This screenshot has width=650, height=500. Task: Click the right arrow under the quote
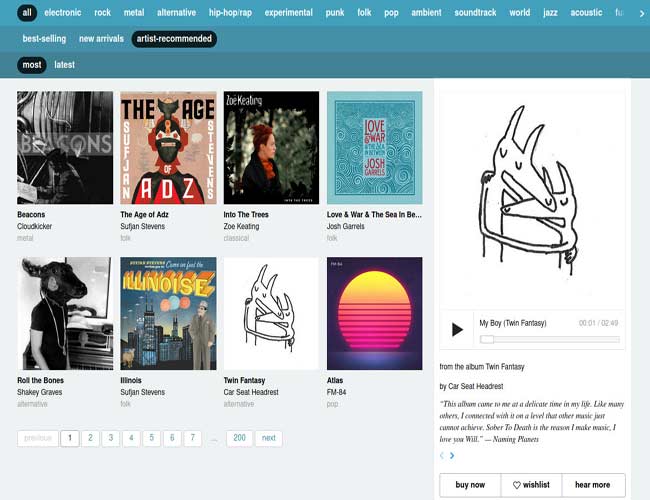point(452,456)
